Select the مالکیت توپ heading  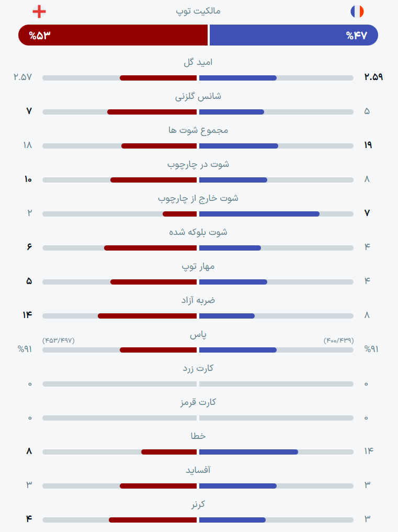(198, 12)
